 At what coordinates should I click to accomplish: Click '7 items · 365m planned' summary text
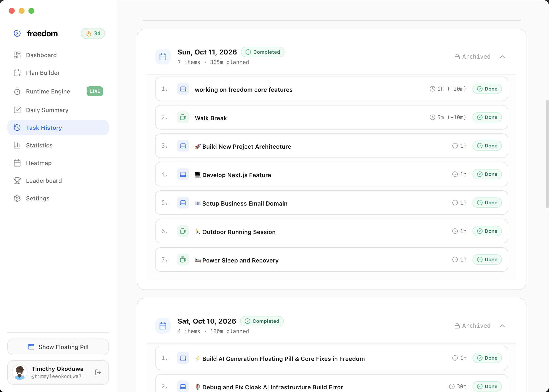point(213,62)
